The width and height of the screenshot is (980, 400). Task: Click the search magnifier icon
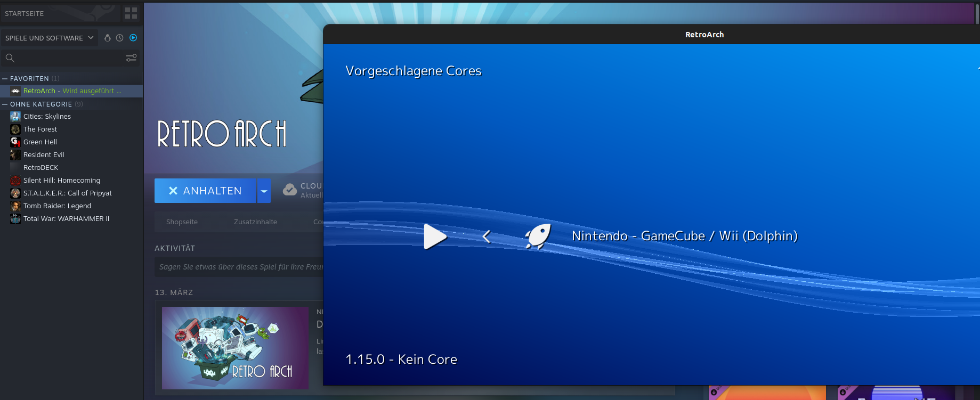(10, 58)
